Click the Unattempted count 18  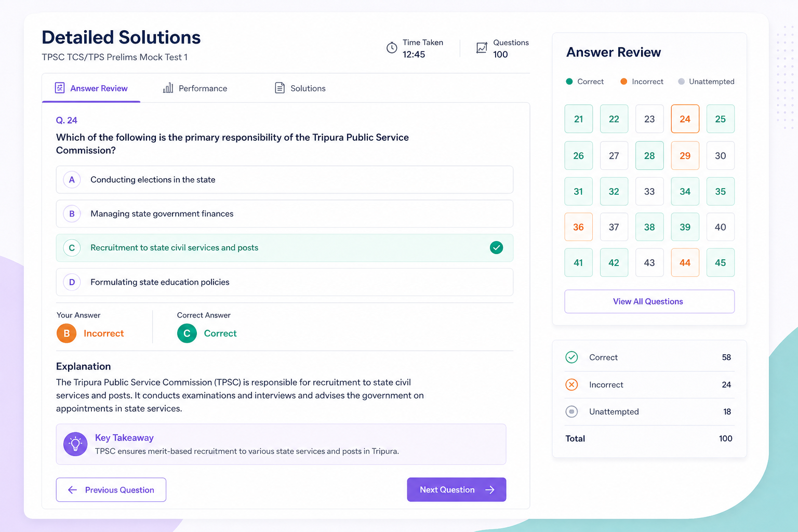(x=727, y=411)
